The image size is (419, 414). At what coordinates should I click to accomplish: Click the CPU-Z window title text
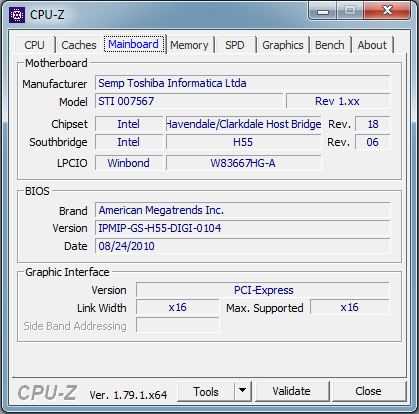point(47,15)
